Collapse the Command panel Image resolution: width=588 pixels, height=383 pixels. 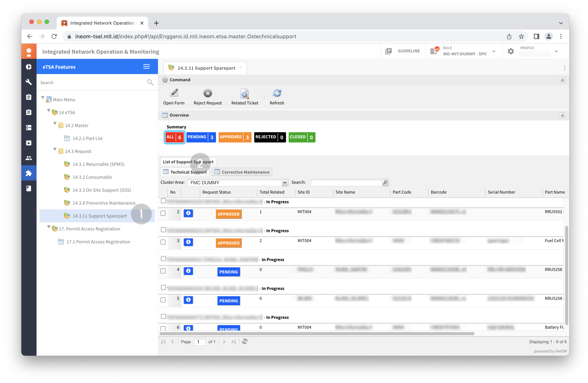(563, 80)
